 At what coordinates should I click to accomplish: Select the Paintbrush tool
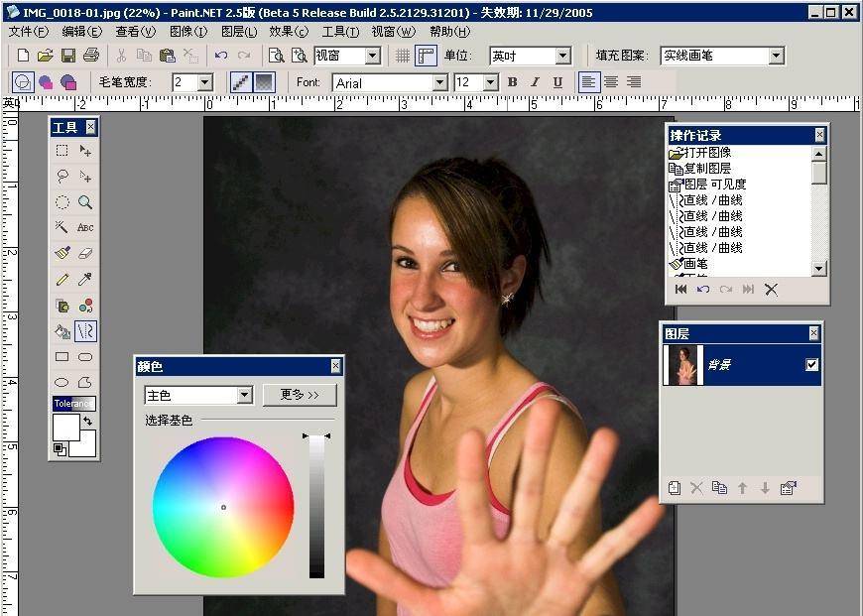(x=62, y=253)
